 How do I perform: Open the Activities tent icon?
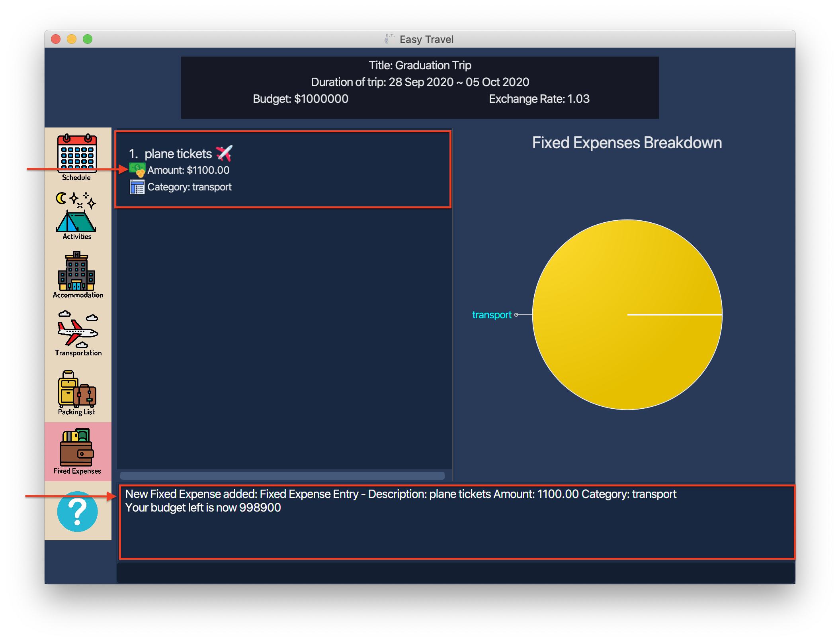click(76, 212)
